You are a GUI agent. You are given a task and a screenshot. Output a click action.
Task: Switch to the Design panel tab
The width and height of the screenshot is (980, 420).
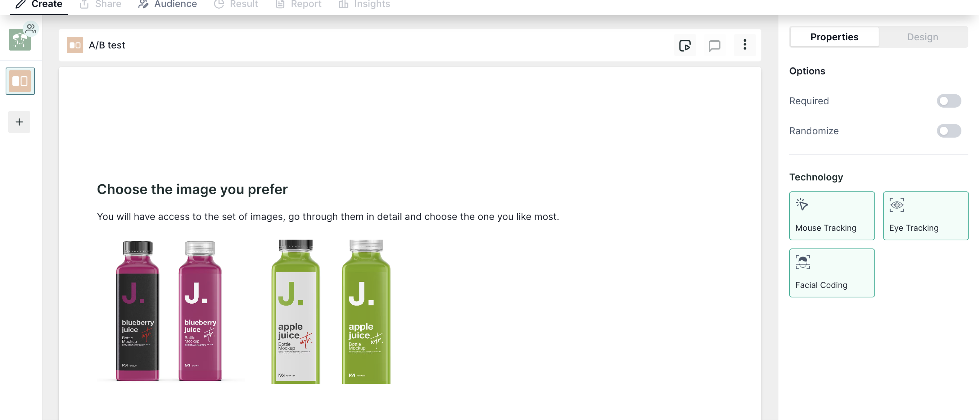(923, 37)
